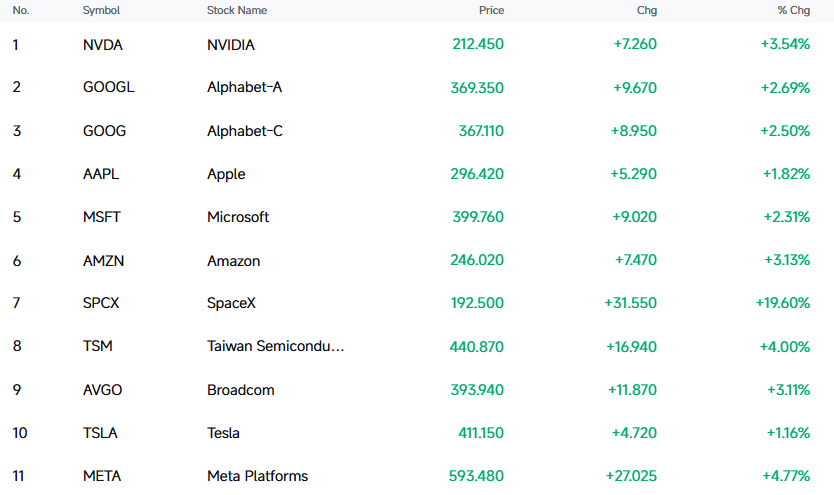834x495 pixels.
Task: Select the AVGO ticker symbol
Action: 102,390
